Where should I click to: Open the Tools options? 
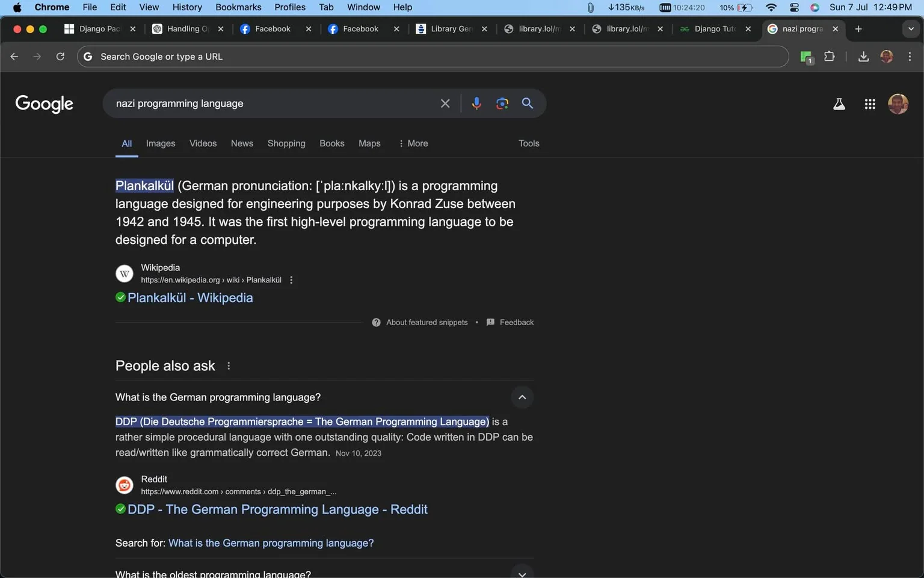[529, 143]
